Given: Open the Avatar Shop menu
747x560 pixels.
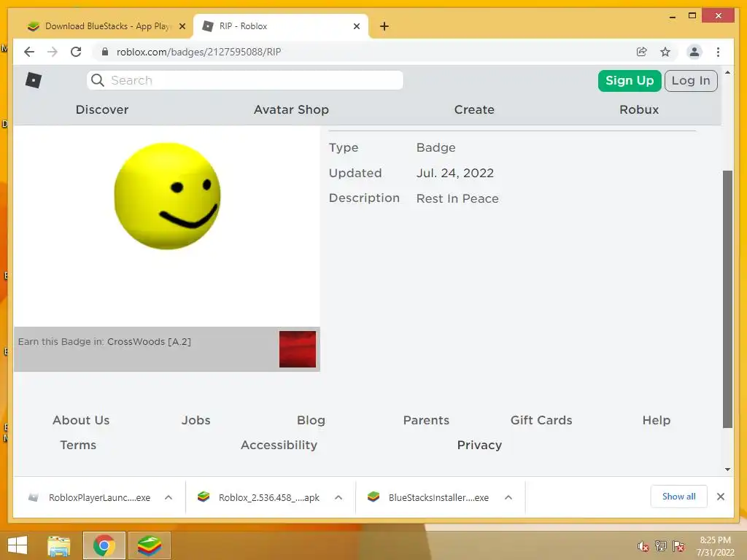Looking at the screenshot, I should point(291,109).
